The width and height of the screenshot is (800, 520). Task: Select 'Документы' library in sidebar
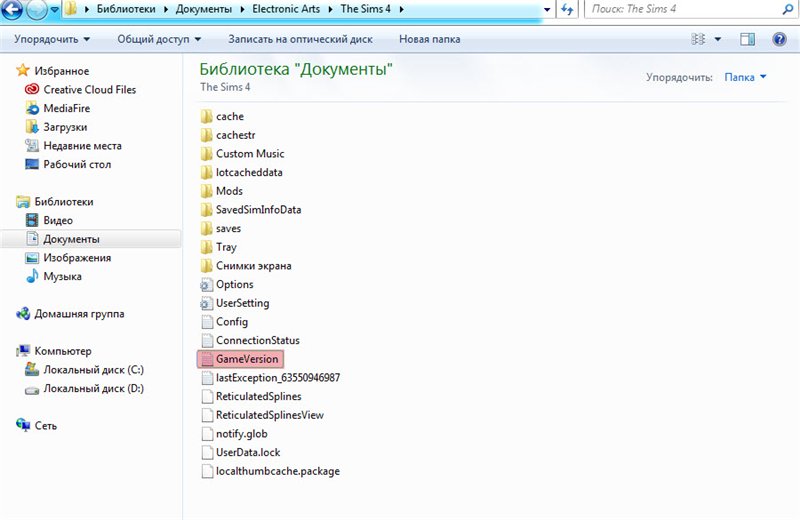[71, 239]
